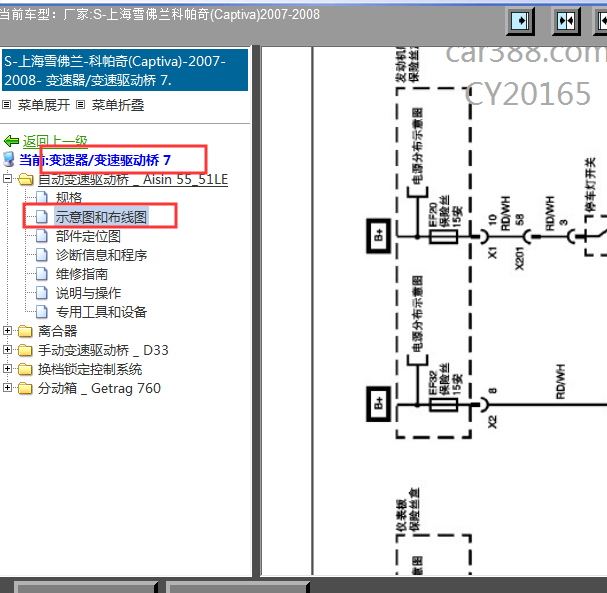Click the lower B+ terminal box in diagram
Image resolution: width=607 pixels, height=593 pixels.
click(379, 404)
